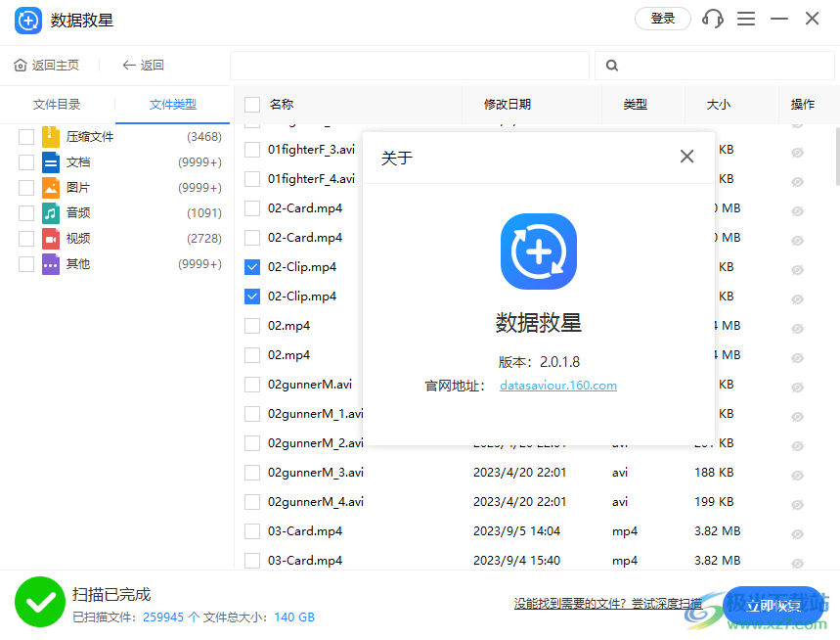Switch to the 文件目录 tab
840x640 pixels.
(x=57, y=104)
